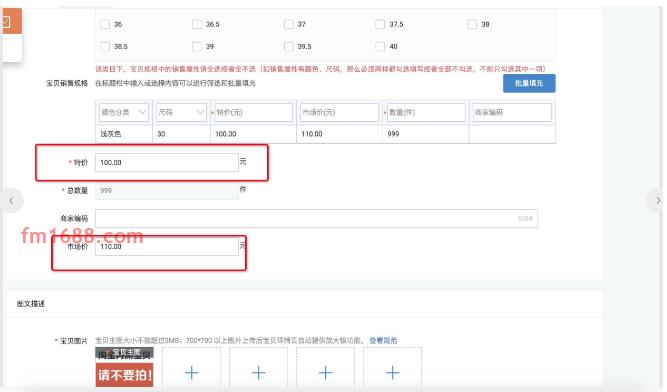
Task: Enable the size 39 checkbox
Action: click(197, 46)
